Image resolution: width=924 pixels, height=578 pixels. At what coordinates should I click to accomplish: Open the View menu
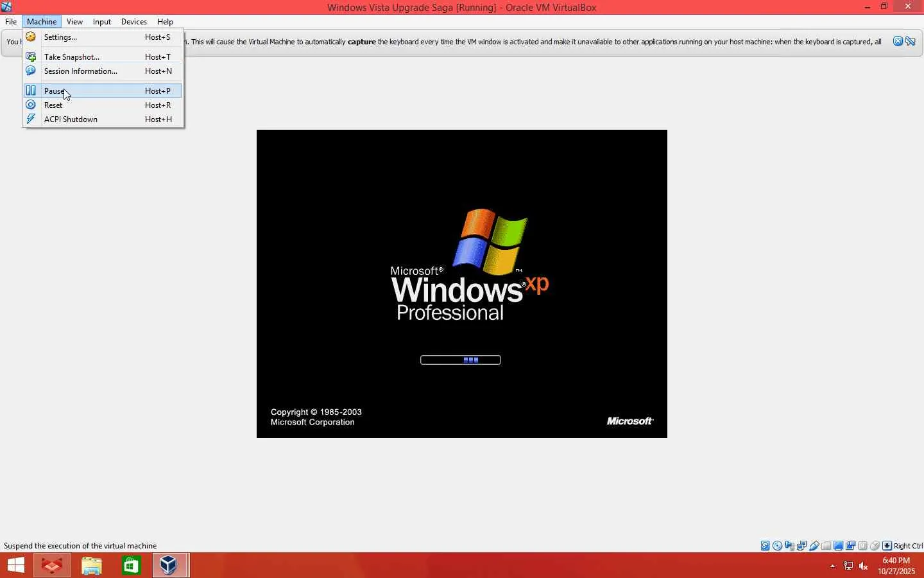(74, 21)
